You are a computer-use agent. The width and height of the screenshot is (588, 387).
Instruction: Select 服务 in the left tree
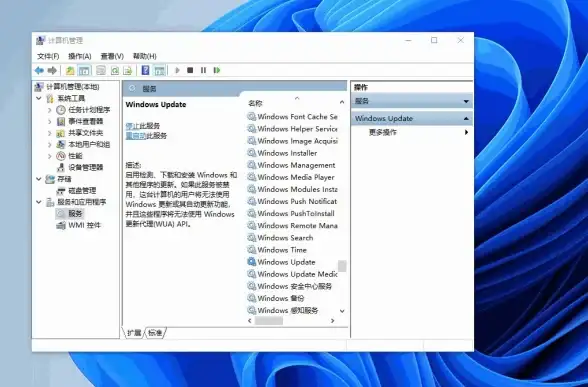(x=75, y=214)
